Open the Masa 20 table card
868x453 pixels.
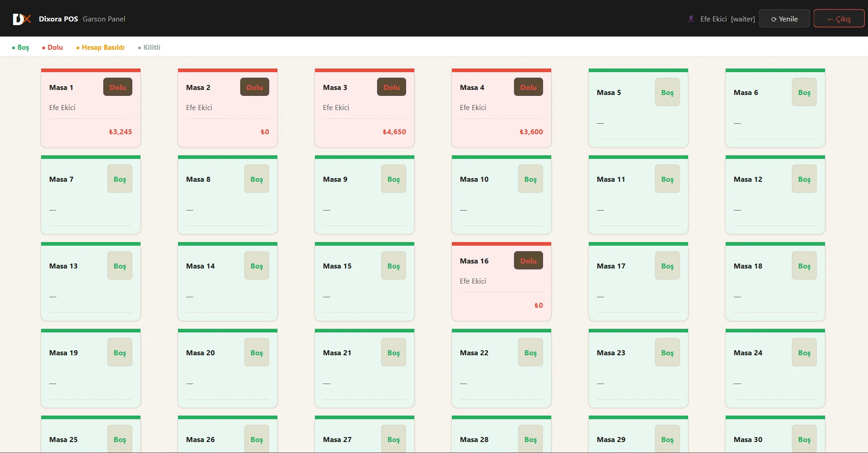coord(228,369)
